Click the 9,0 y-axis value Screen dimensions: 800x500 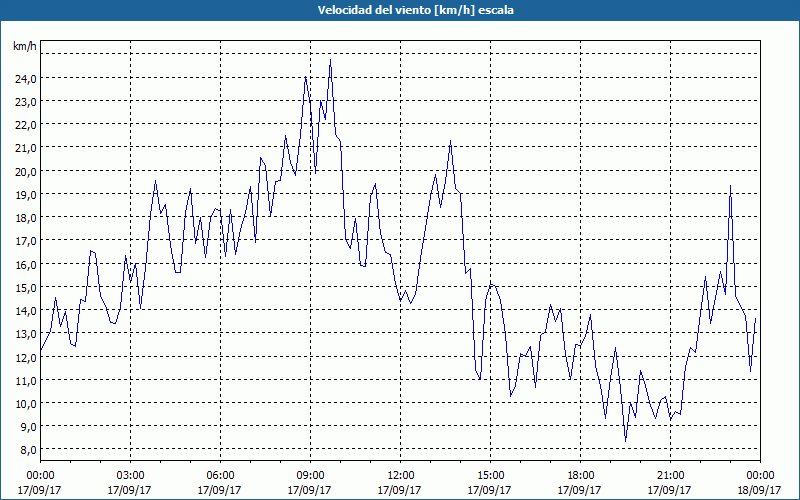tap(28, 427)
